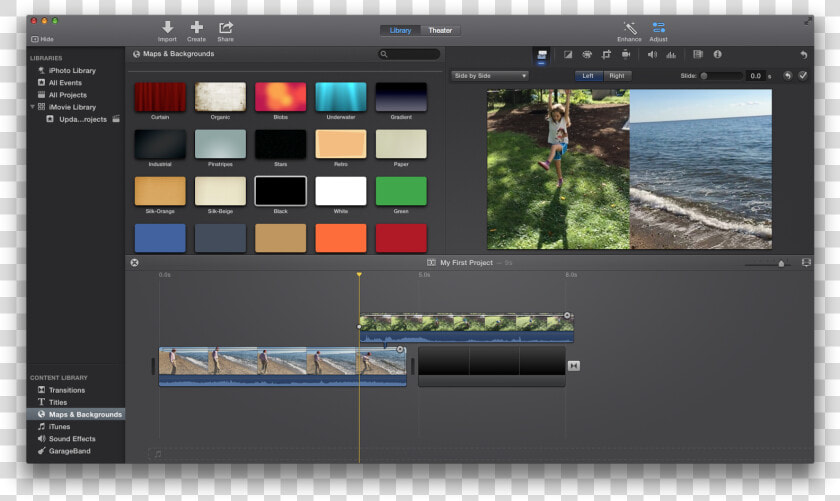840x501 pixels.
Task: Select the Upda...rojects event
Action: 82,119
